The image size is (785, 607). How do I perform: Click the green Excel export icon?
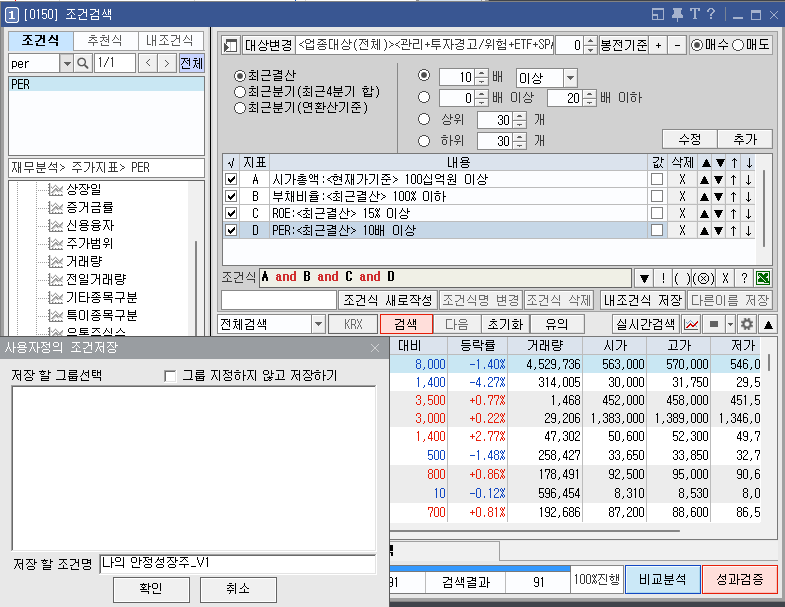(x=763, y=278)
